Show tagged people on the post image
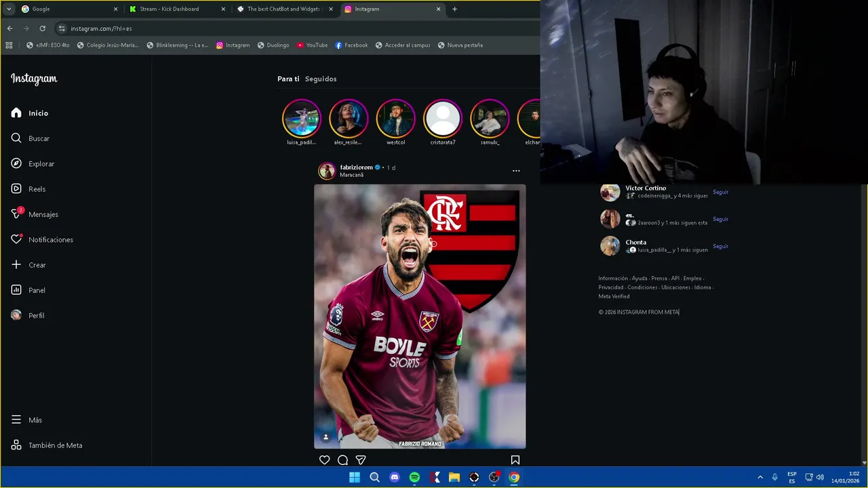Screen dimensions: 868x488 [x=325, y=437]
